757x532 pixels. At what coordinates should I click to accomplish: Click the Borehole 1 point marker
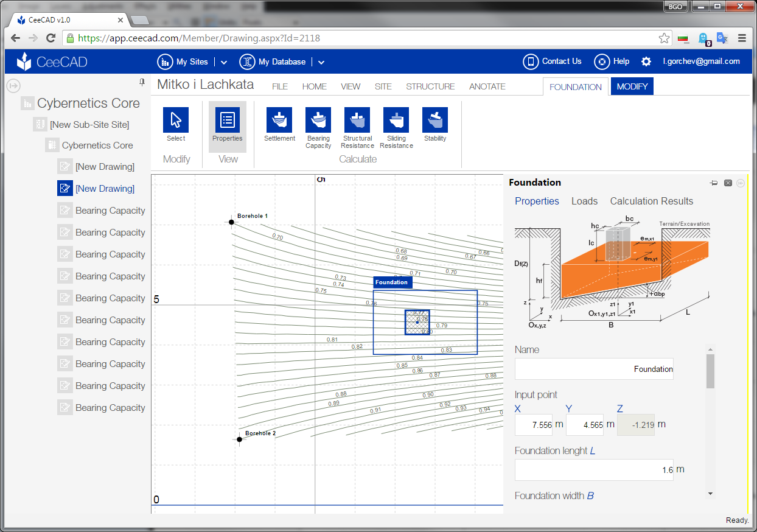tap(231, 222)
